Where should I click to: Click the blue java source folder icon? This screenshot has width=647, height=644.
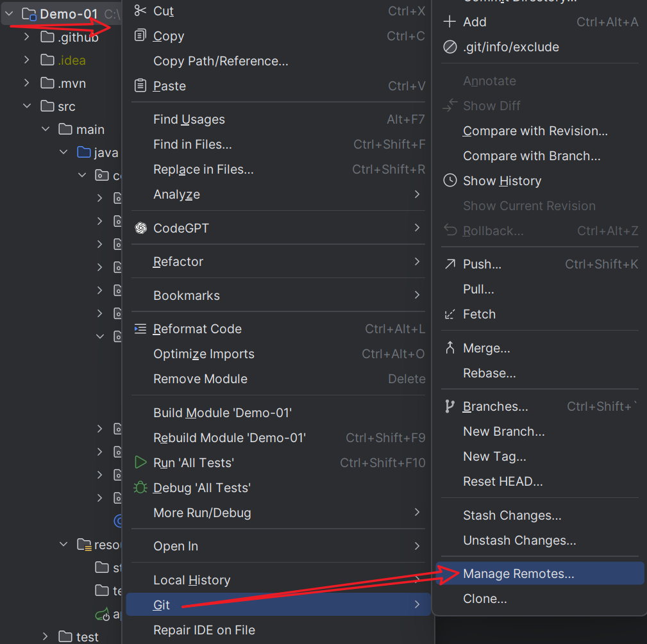[x=84, y=153]
